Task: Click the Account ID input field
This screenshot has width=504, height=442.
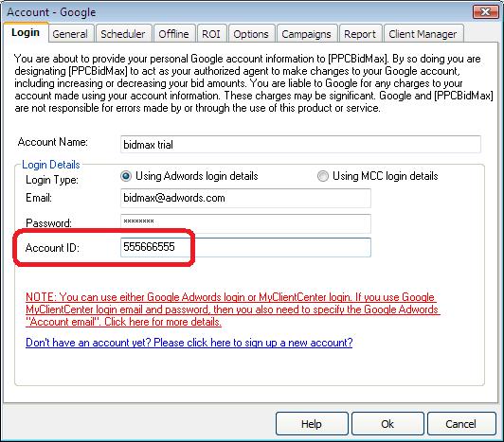Action: tap(245, 247)
